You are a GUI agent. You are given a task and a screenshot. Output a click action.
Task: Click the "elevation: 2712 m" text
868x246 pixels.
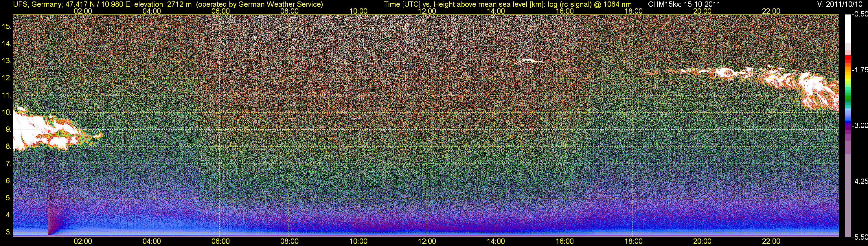coord(163,4)
